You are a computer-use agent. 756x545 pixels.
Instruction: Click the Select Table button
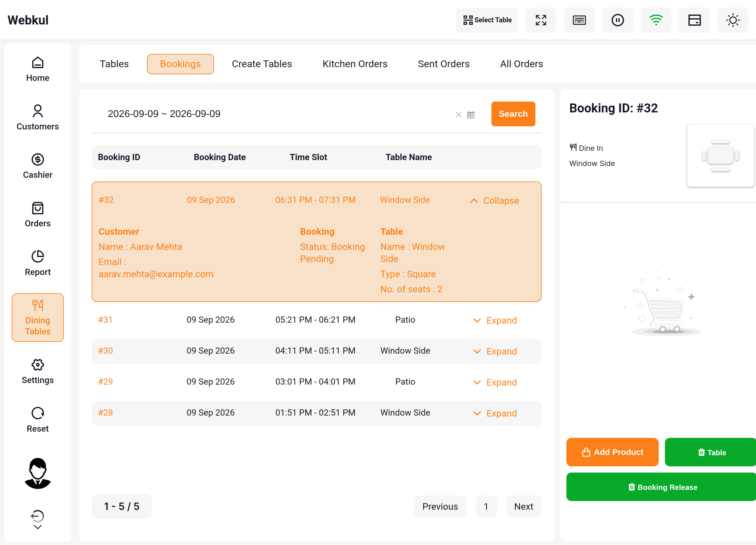[x=487, y=20]
